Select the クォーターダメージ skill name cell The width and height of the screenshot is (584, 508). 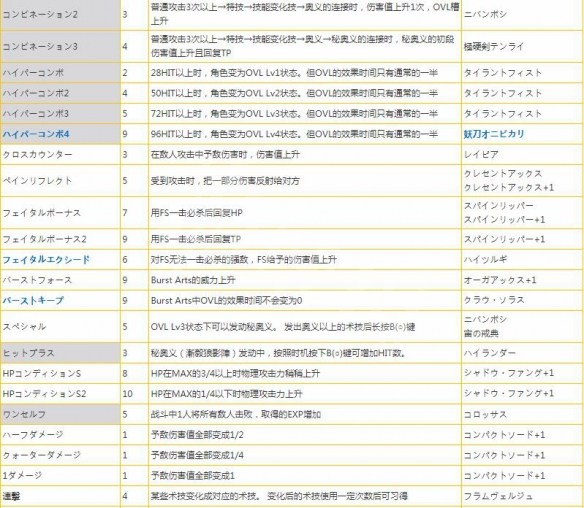(x=60, y=455)
